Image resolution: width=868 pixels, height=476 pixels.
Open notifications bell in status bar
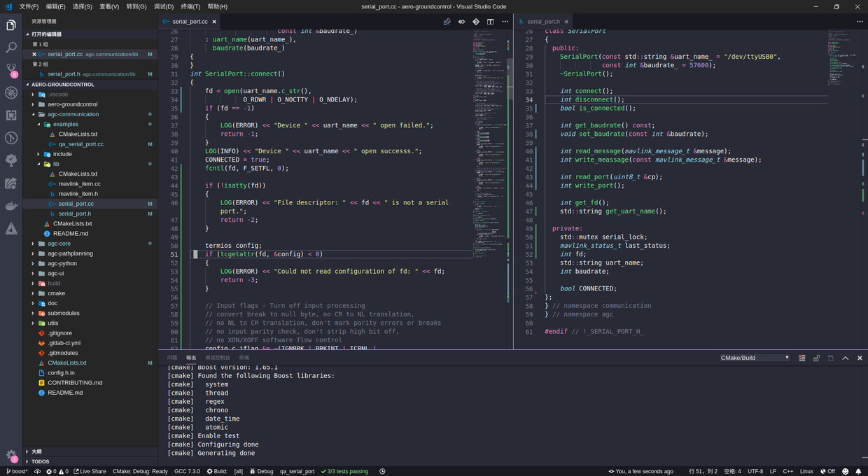tap(859, 471)
